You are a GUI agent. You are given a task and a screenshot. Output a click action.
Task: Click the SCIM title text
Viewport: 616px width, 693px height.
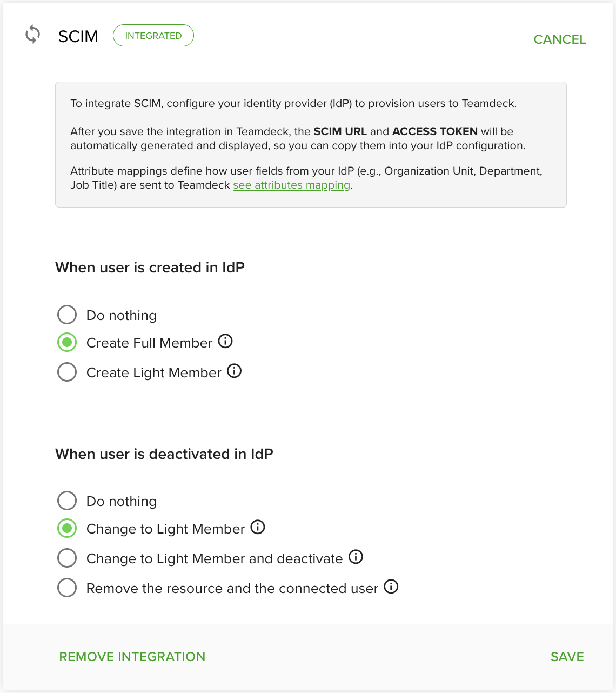tap(78, 37)
